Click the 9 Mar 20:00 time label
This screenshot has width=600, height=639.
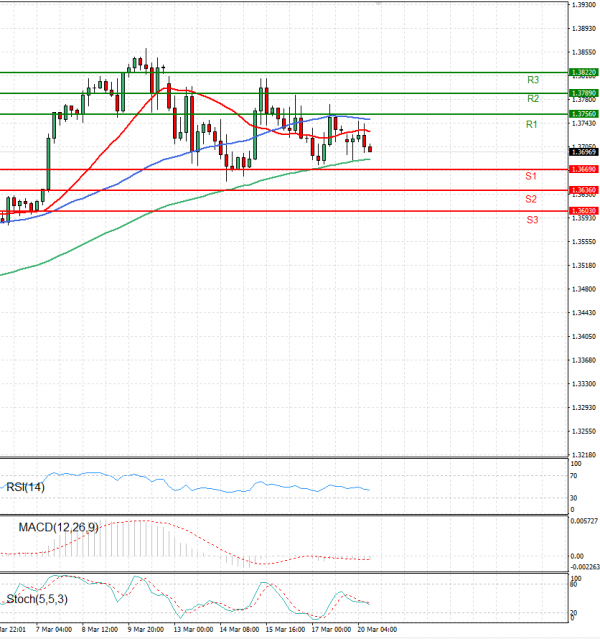coord(146,630)
